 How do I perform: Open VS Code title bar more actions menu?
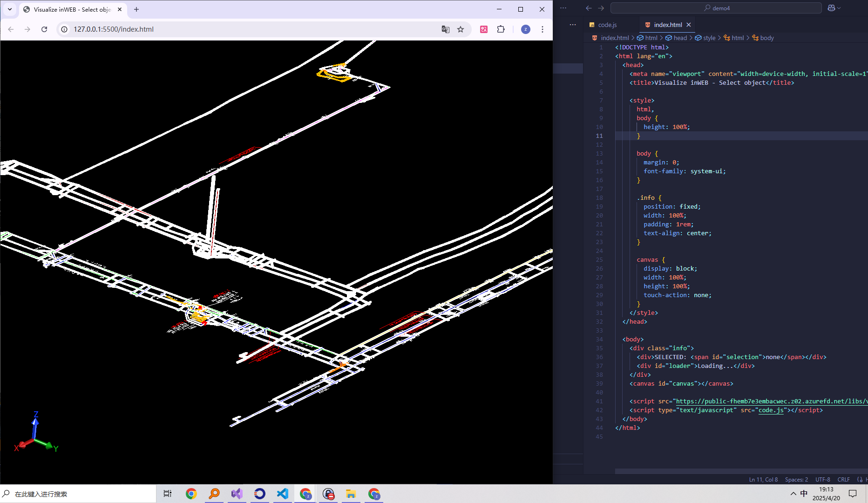pyautogui.click(x=563, y=8)
